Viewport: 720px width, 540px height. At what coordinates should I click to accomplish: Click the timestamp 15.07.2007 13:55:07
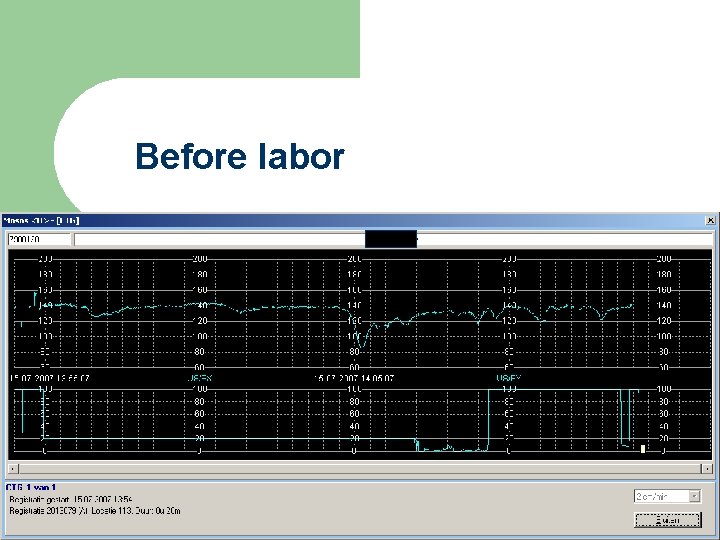coord(50,378)
